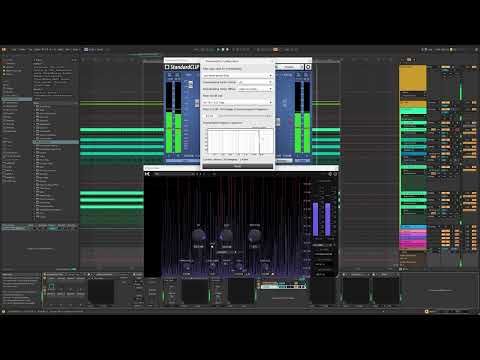Open the File menu in Bitwig

[x=14, y=50]
